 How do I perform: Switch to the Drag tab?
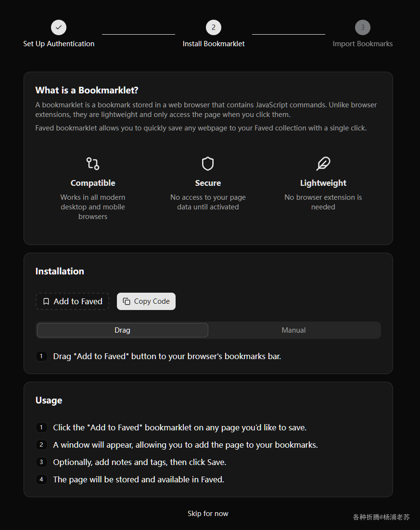tap(123, 330)
